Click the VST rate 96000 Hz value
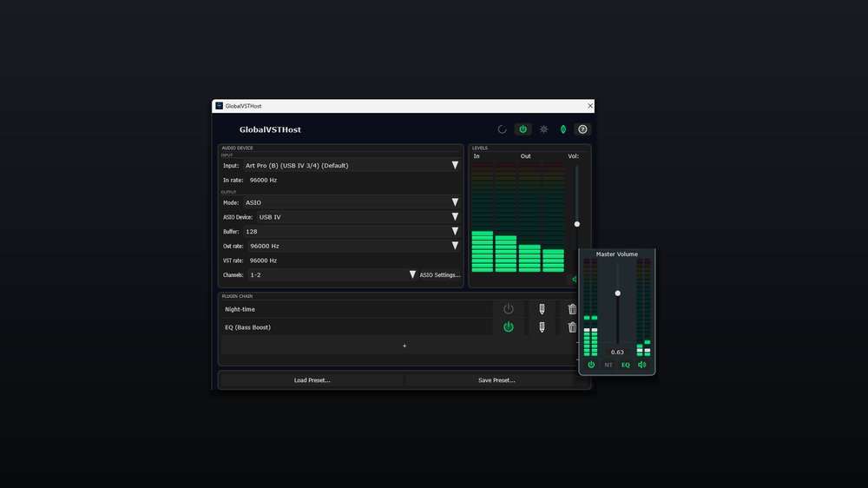Image resolution: width=868 pixels, height=488 pixels. [x=263, y=260]
